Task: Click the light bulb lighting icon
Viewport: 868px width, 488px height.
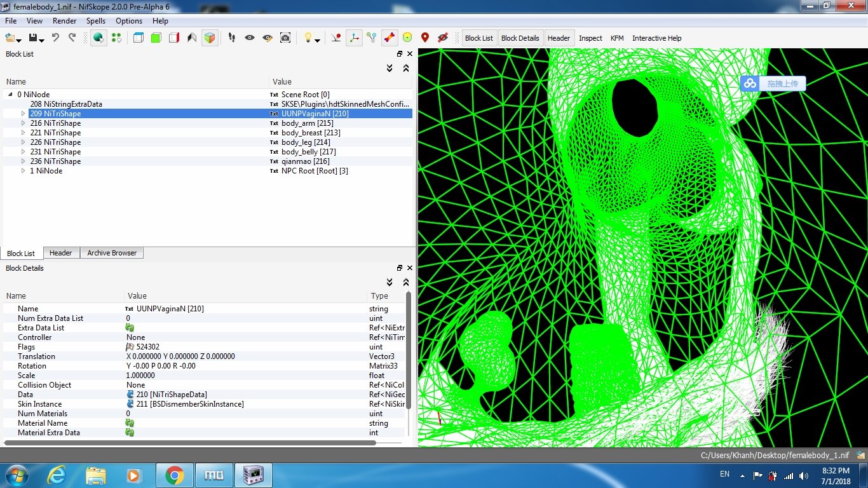Action: pyautogui.click(x=308, y=38)
